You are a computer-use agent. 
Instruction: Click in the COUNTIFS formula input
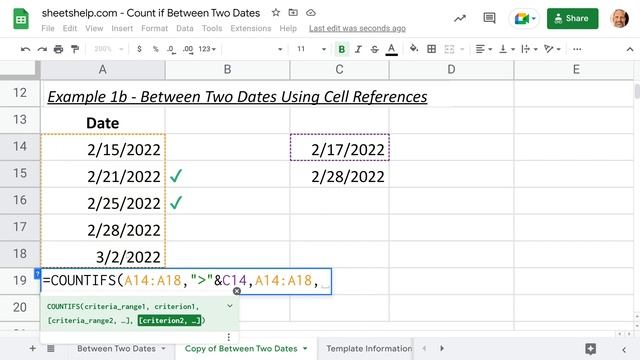pyautogui.click(x=186, y=281)
